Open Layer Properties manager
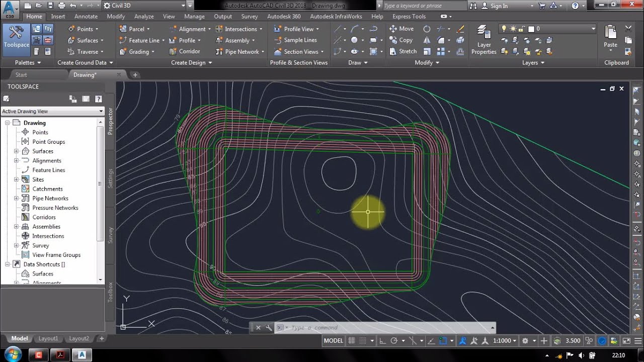 coord(484,40)
